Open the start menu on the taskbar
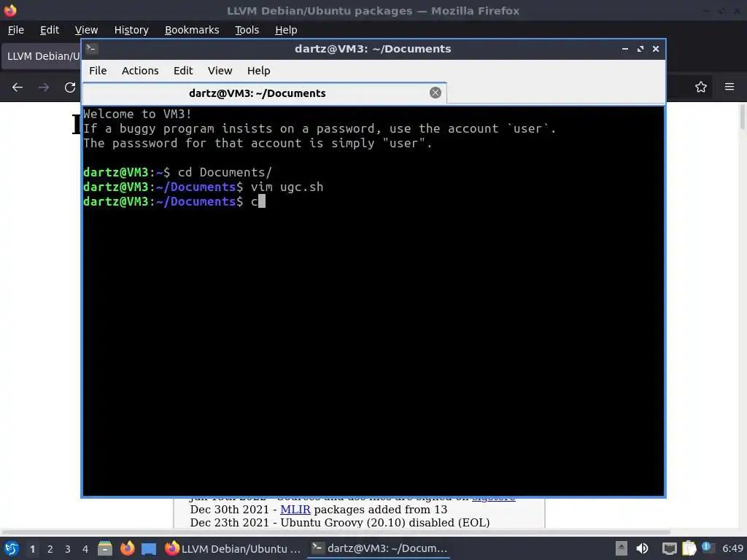The height and width of the screenshot is (560, 747). (x=12, y=548)
